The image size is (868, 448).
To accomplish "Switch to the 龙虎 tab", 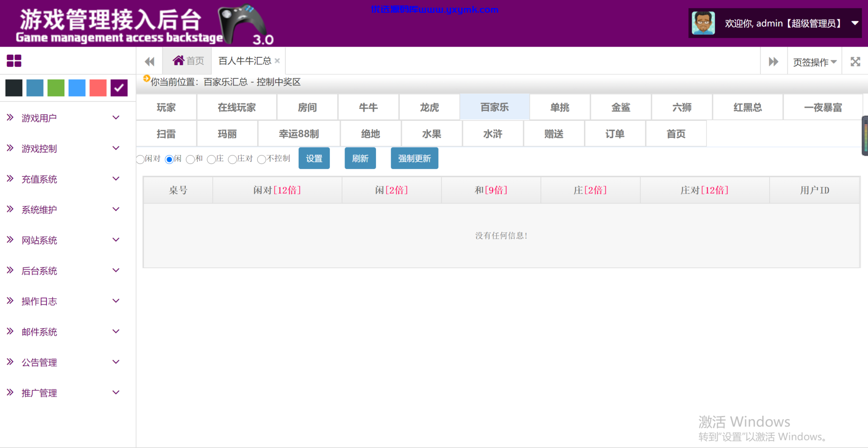I will pyautogui.click(x=429, y=107).
